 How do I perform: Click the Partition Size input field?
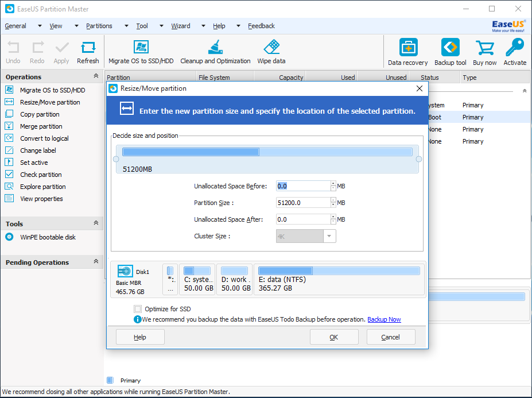point(304,203)
